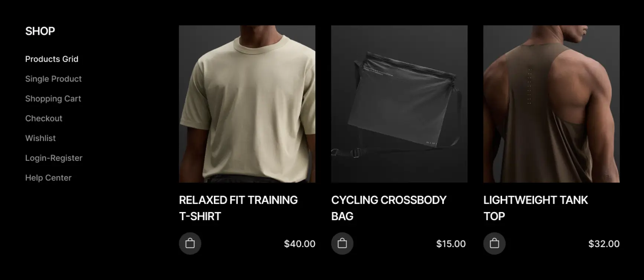This screenshot has width=644, height=280.
Task: Click the brown tank top image
Action: tap(552, 104)
